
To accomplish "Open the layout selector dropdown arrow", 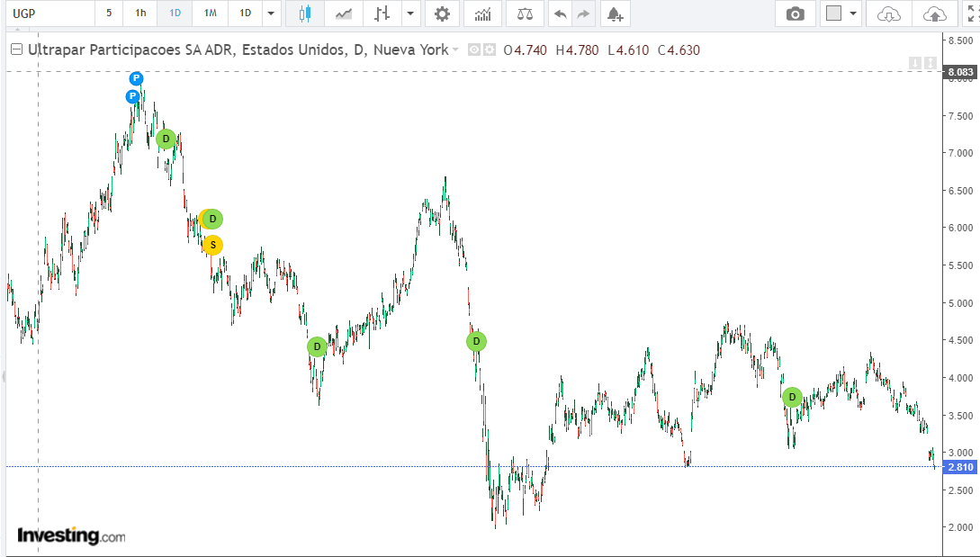I will [x=852, y=13].
